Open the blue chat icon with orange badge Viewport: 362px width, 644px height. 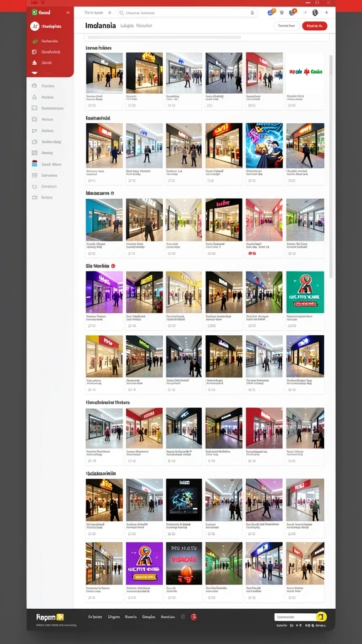click(x=270, y=13)
